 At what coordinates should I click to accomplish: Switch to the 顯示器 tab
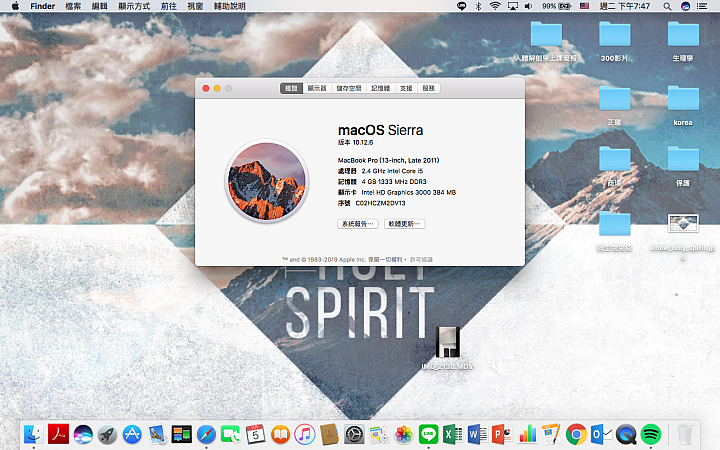[317, 88]
